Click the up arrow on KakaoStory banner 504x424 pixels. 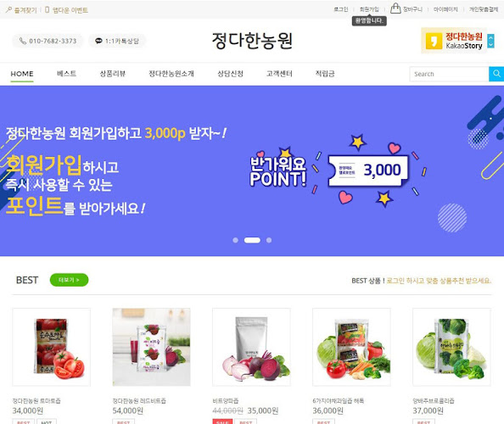(490, 37)
